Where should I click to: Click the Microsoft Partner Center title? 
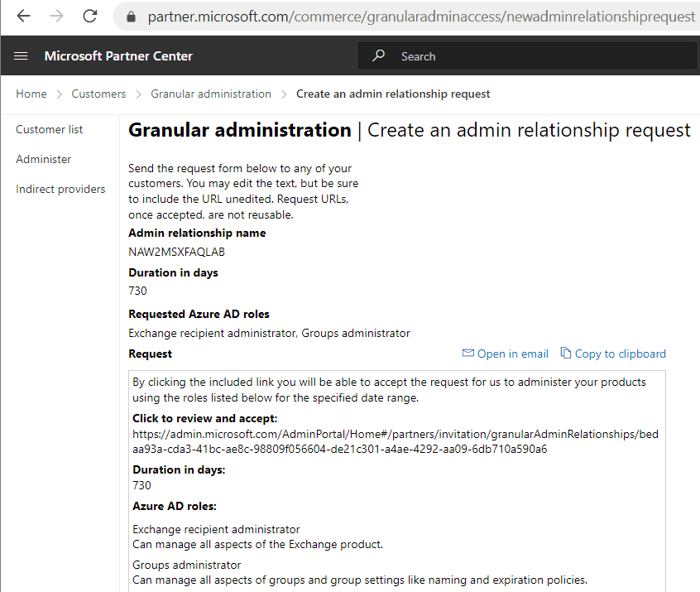pos(118,55)
